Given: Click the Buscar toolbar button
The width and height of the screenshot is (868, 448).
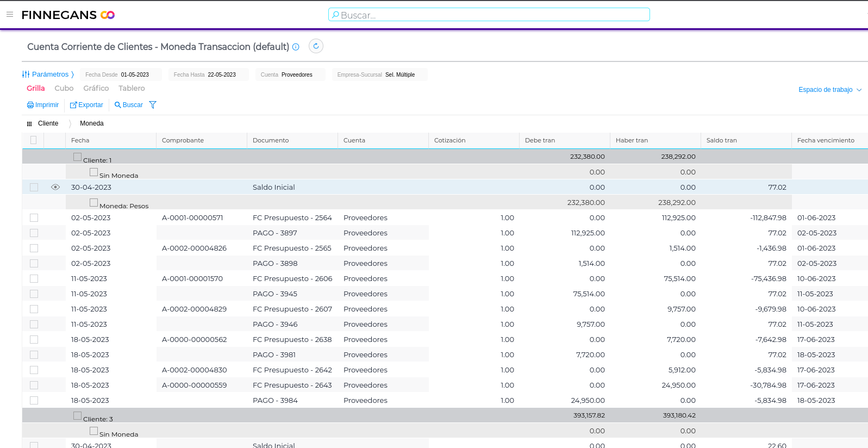Looking at the screenshot, I should pyautogui.click(x=129, y=105).
